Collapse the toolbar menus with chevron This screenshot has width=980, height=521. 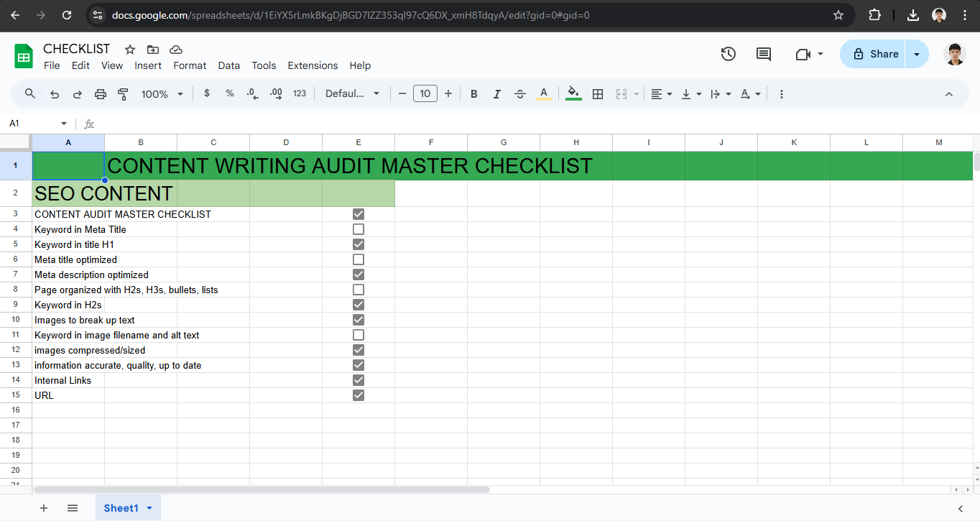point(948,94)
